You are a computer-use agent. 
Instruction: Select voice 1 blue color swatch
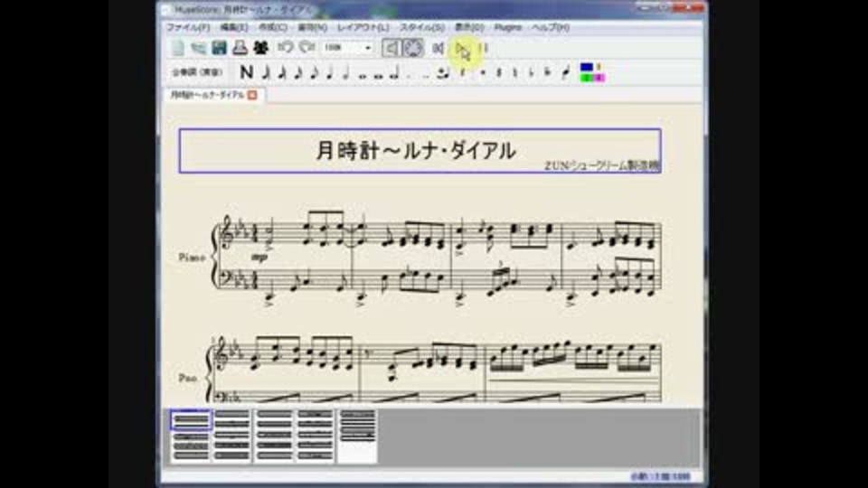pos(586,68)
